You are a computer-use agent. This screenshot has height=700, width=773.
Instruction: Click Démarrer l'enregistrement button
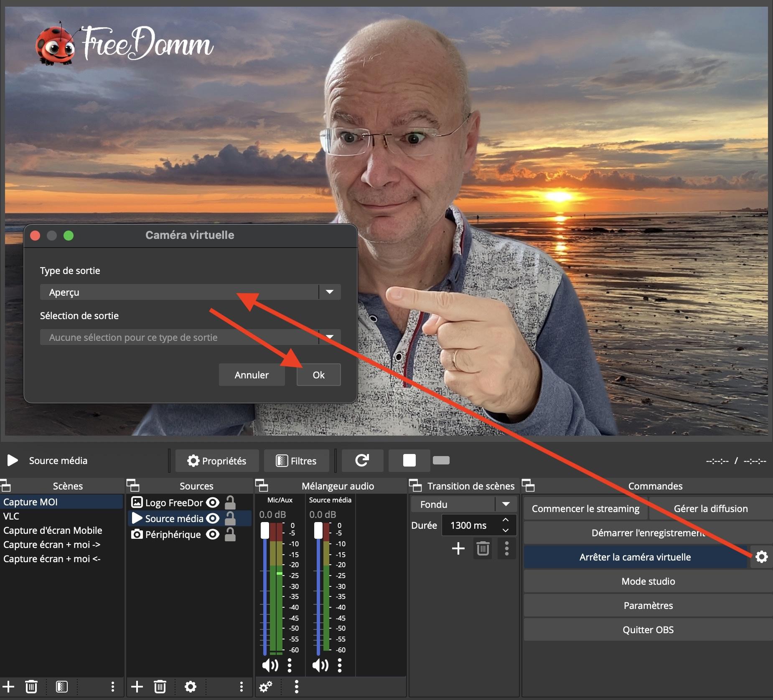648,533
